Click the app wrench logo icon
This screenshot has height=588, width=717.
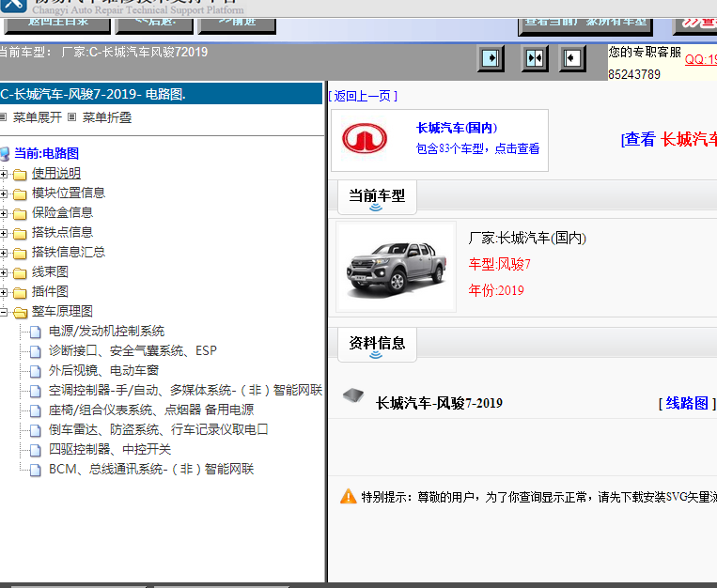pyautogui.click(x=14, y=6)
